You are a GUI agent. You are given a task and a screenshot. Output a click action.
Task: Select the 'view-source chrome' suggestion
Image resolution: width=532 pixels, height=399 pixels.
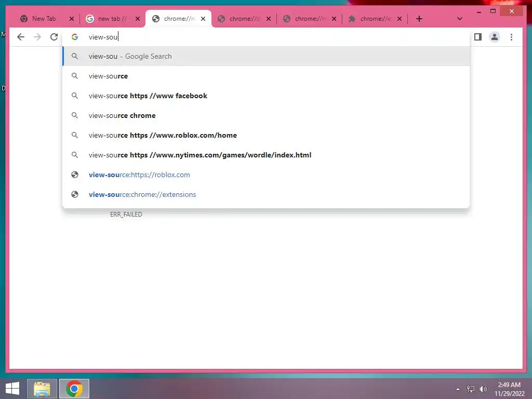coord(266,115)
